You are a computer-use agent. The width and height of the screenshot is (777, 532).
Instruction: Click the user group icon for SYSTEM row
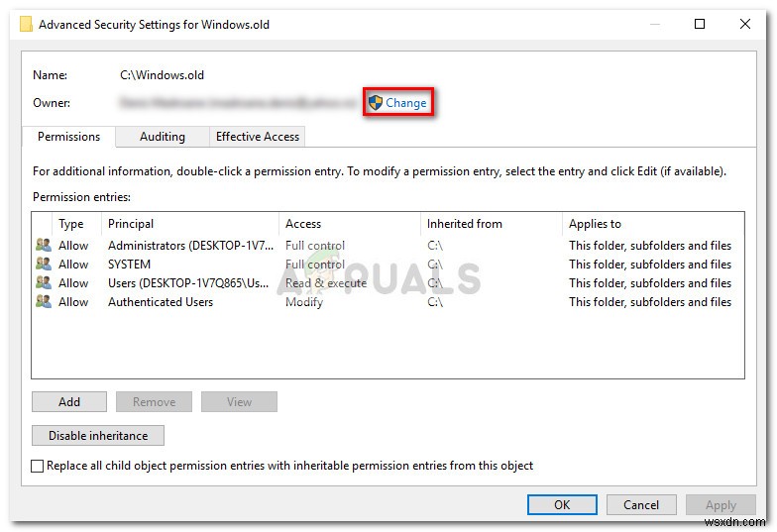pos(44,264)
